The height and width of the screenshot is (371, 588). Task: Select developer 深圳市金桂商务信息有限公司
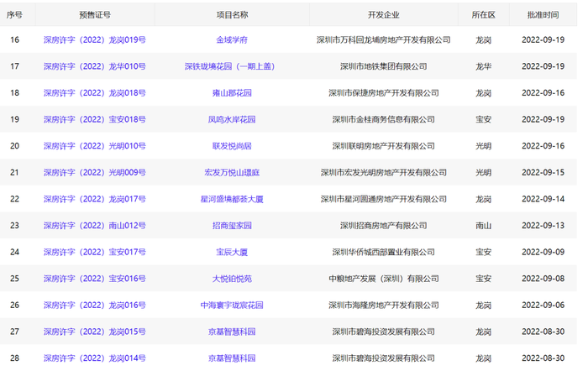[383, 119]
